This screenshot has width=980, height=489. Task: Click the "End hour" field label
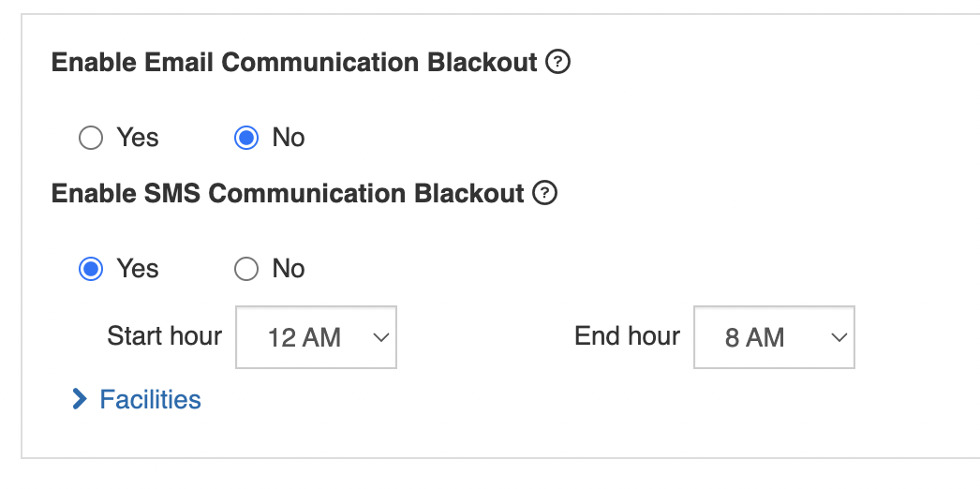click(627, 336)
